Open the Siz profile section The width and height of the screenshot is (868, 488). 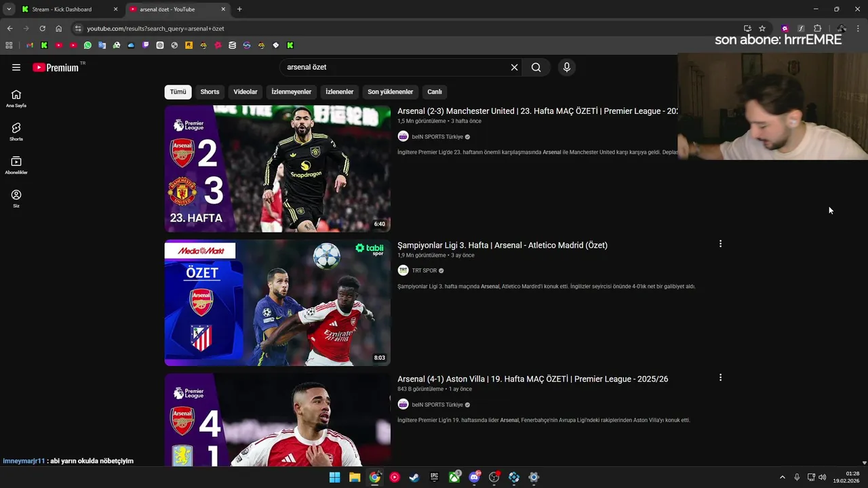click(16, 198)
